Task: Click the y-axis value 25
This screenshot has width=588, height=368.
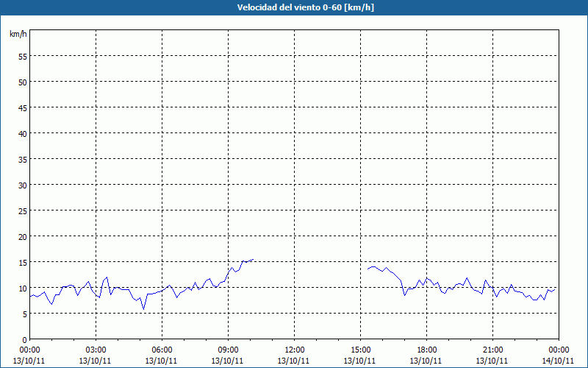Action: coord(23,211)
